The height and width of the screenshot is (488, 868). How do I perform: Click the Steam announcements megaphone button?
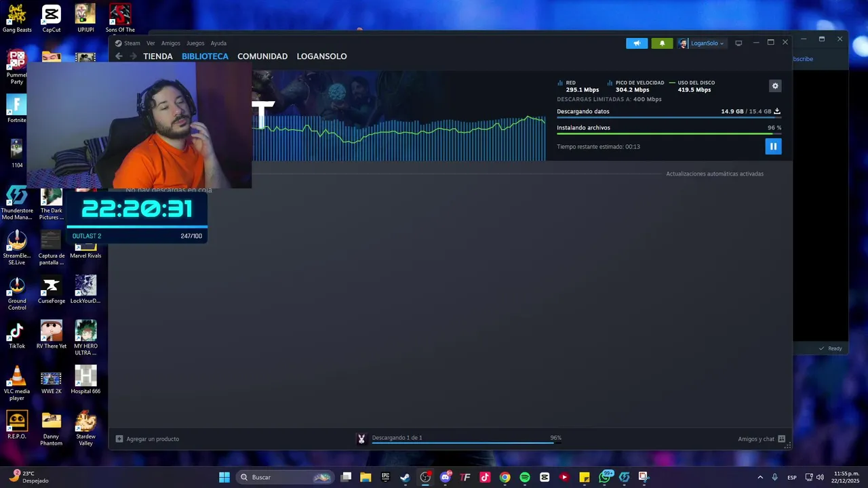click(x=637, y=43)
